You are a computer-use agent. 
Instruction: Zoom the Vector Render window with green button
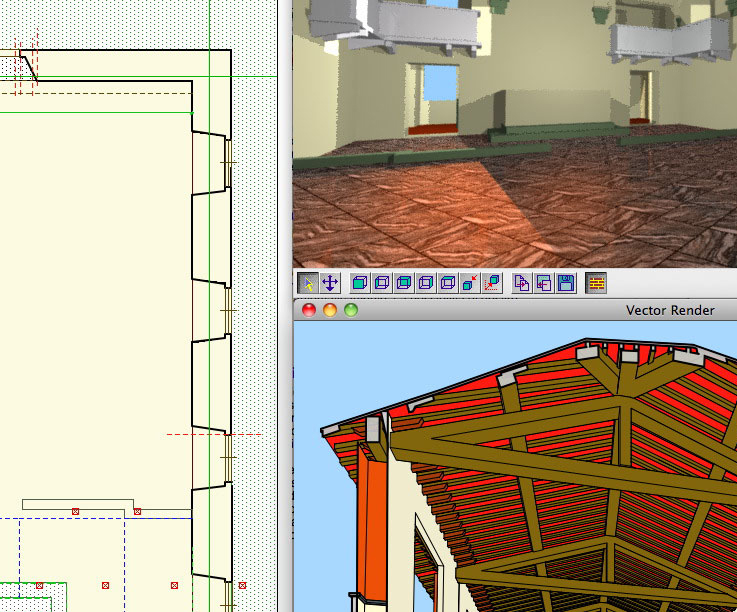coord(351,310)
